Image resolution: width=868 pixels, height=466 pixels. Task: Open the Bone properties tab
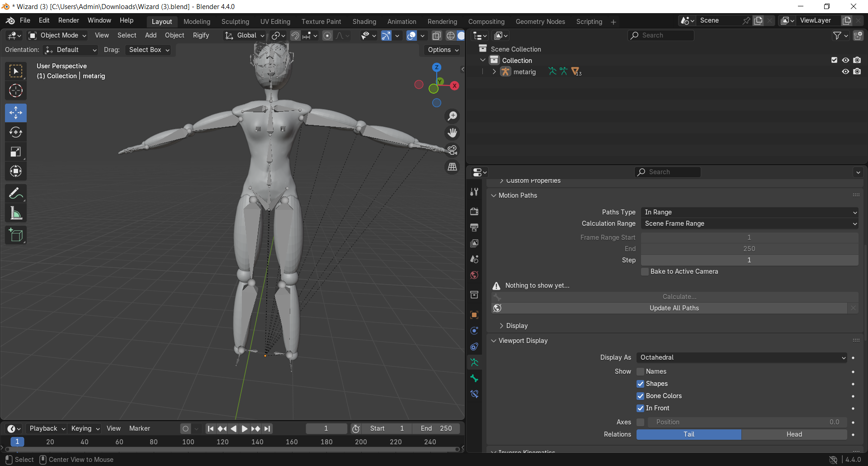coord(474,378)
